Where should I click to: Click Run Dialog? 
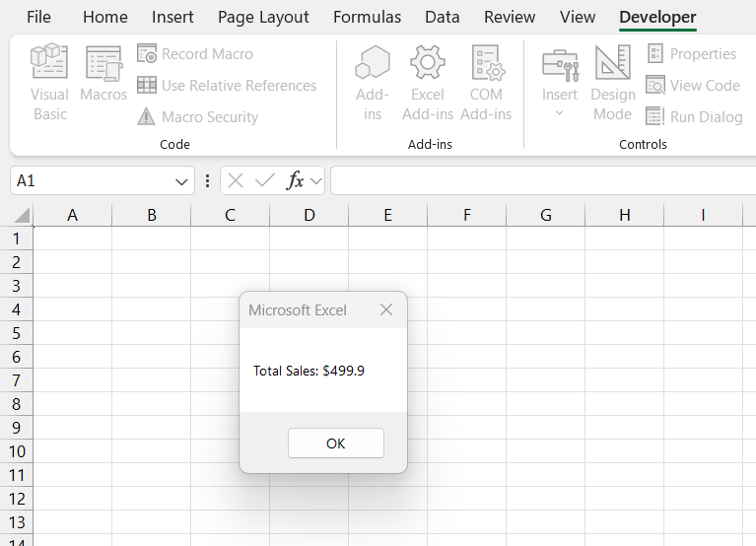click(x=694, y=116)
